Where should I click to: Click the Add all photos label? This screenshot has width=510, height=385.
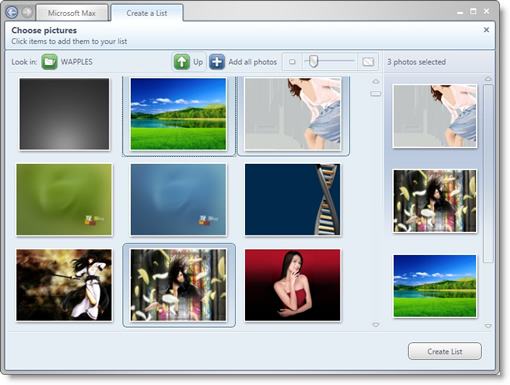tap(252, 62)
